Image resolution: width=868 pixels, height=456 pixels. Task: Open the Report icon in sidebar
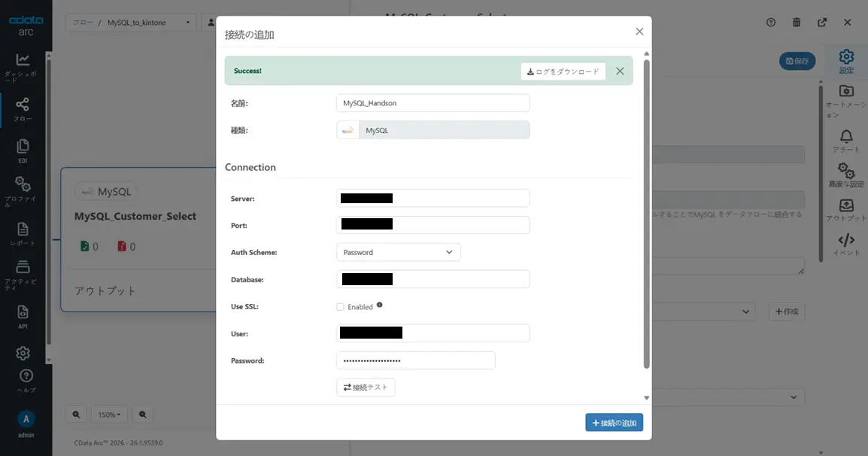[x=23, y=230]
